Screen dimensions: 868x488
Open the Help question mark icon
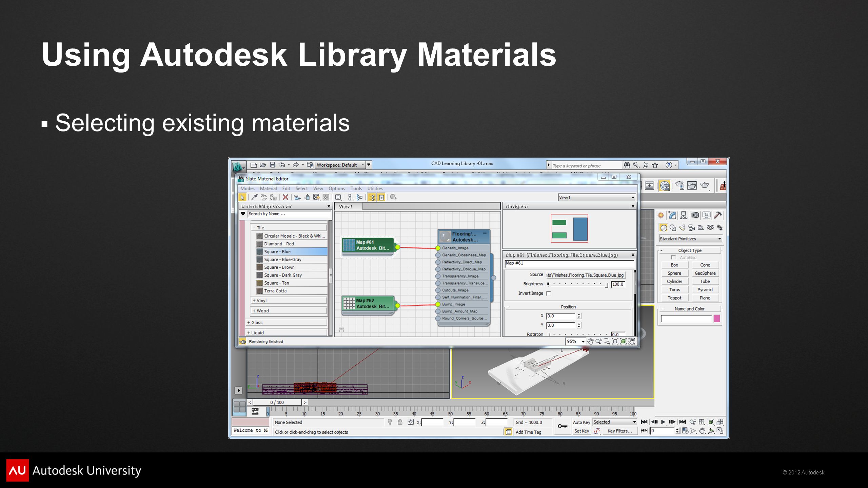(x=669, y=165)
